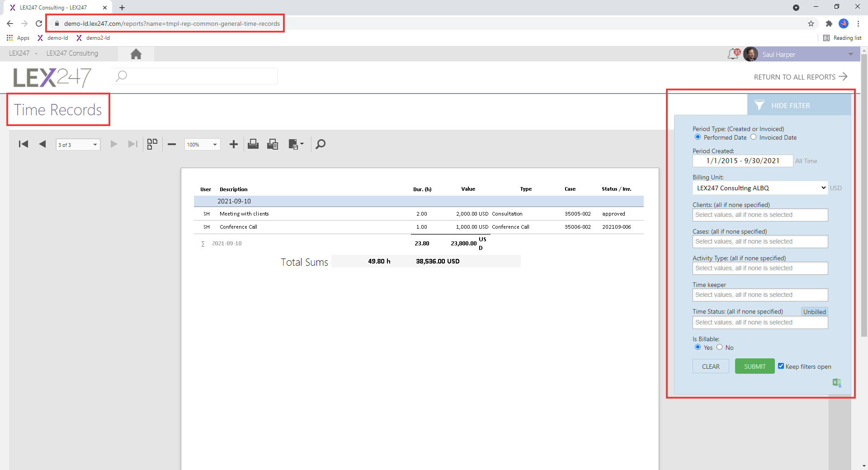Click the LEX247 breadcrumb root

pyautogui.click(x=19, y=53)
